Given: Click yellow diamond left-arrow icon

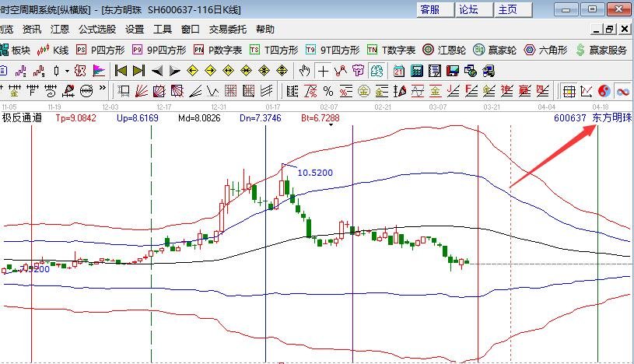Looking at the screenshot, I should [192, 72].
